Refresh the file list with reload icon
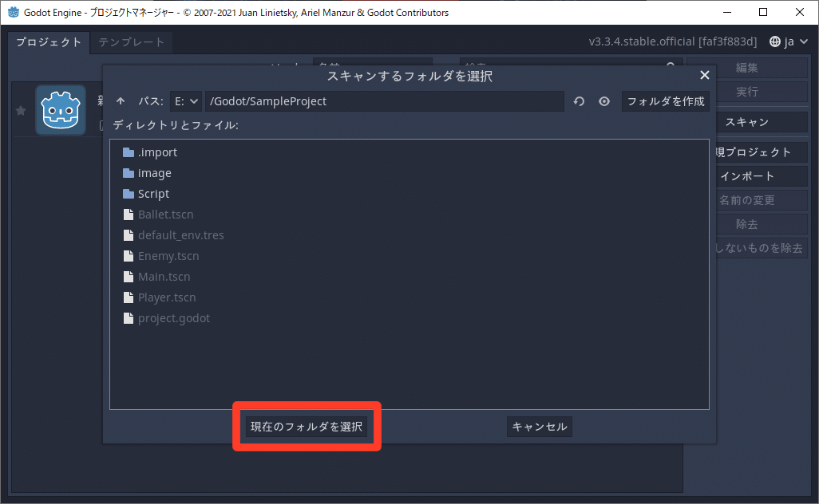This screenshot has height=504, width=819. tap(579, 101)
